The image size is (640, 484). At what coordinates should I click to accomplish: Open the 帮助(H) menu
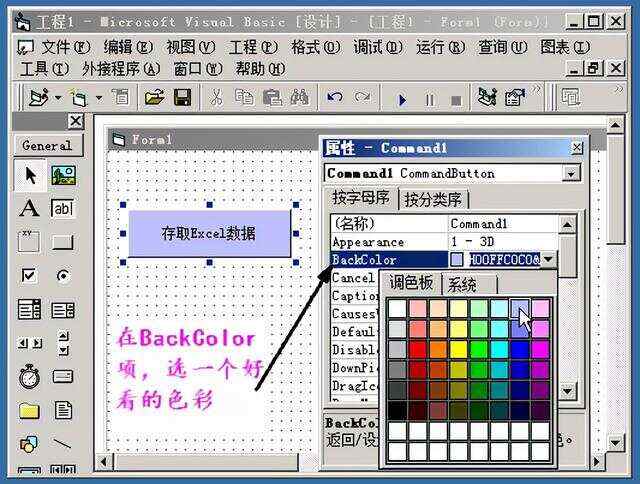pyautogui.click(x=260, y=69)
